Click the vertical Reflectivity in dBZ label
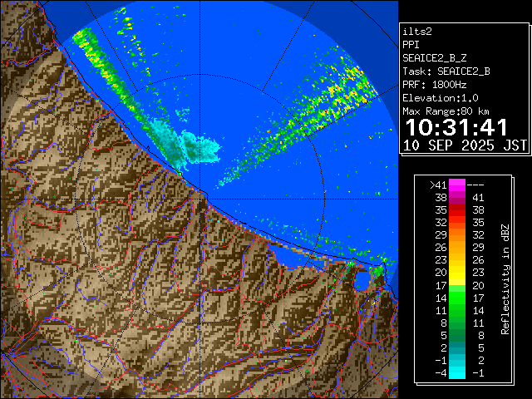Image resolution: width=532 pixels, height=399 pixels. [x=505, y=278]
